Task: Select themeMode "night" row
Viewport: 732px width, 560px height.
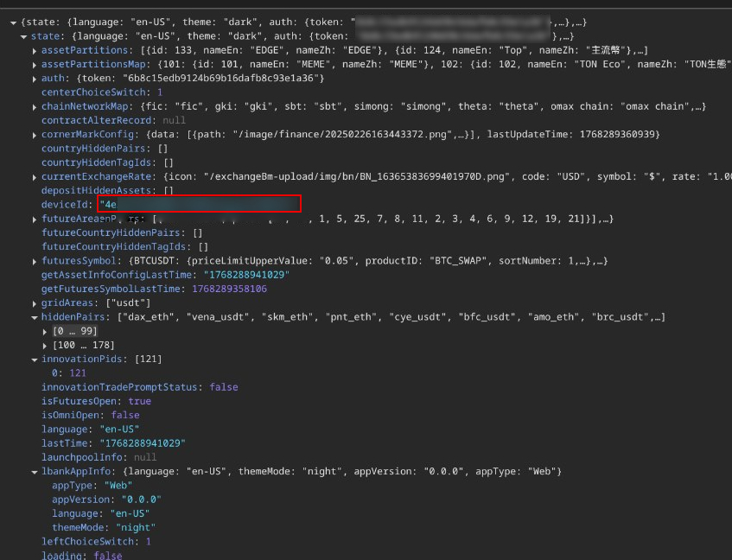Action: click(104, 527)
